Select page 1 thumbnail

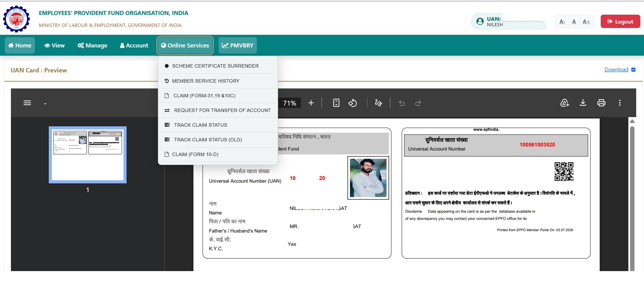[88, 155]
